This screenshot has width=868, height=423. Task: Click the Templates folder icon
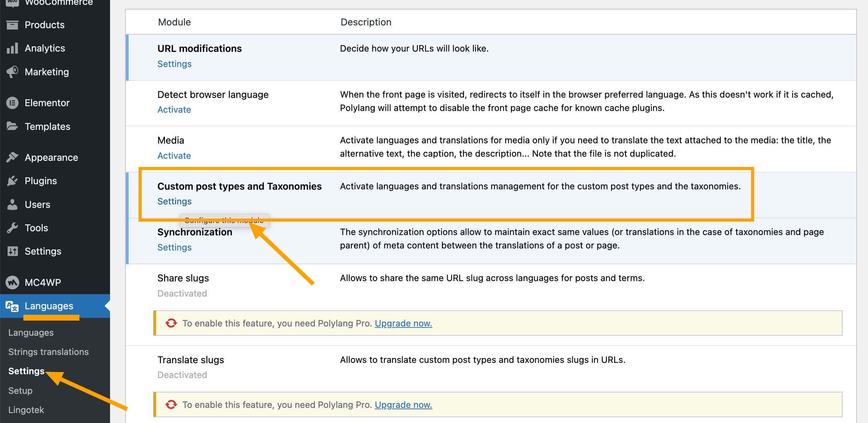click(x=12, y=126)
